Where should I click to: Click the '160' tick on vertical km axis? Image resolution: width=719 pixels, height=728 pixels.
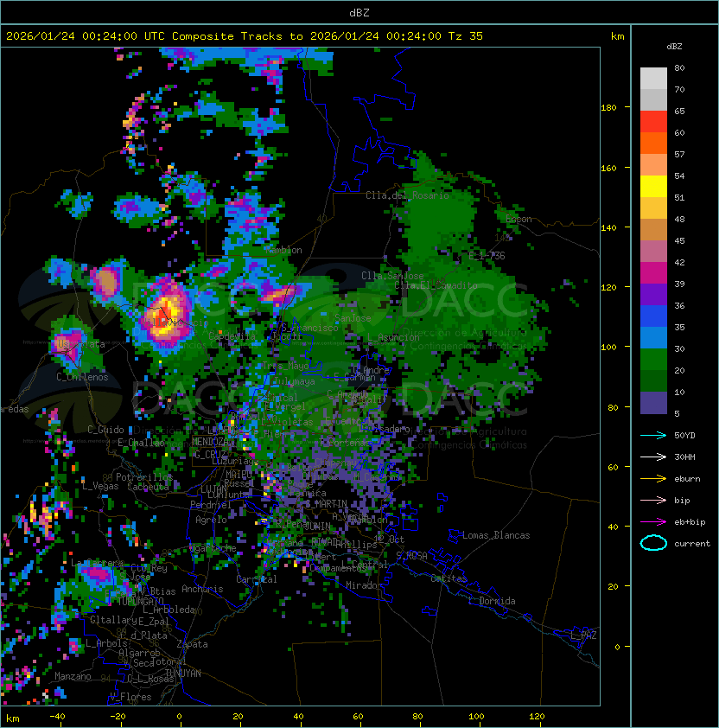tap(608, 168)
